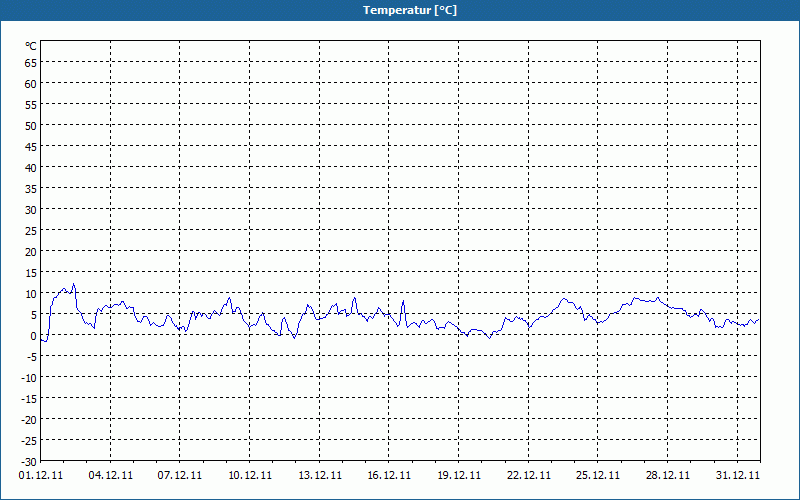Click the 50 value on y-axis
800x500 pixels.
click(31, 126)
